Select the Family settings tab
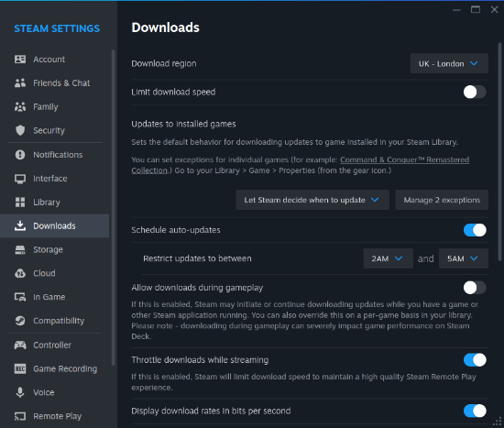Viewport: 504px width, 428px height. 55,106
